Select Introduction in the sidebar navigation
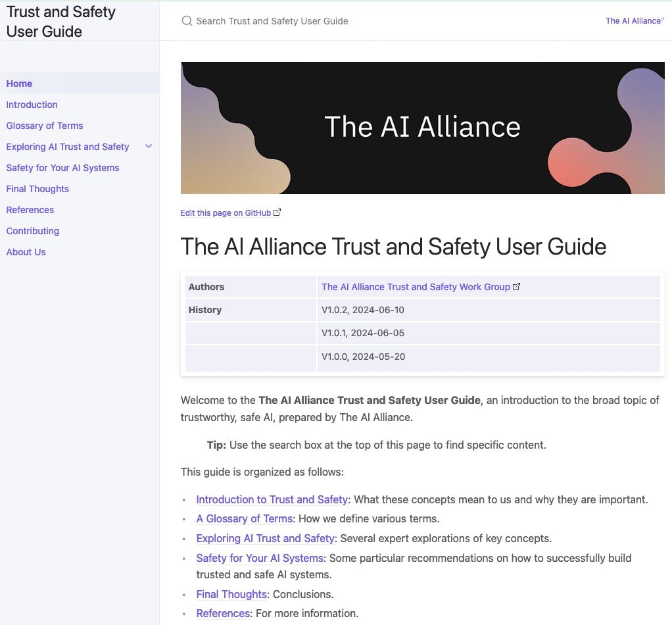Image resolution: width=672 pixels, height=625 pixels. pyautogui.click(x=32, y=105)
